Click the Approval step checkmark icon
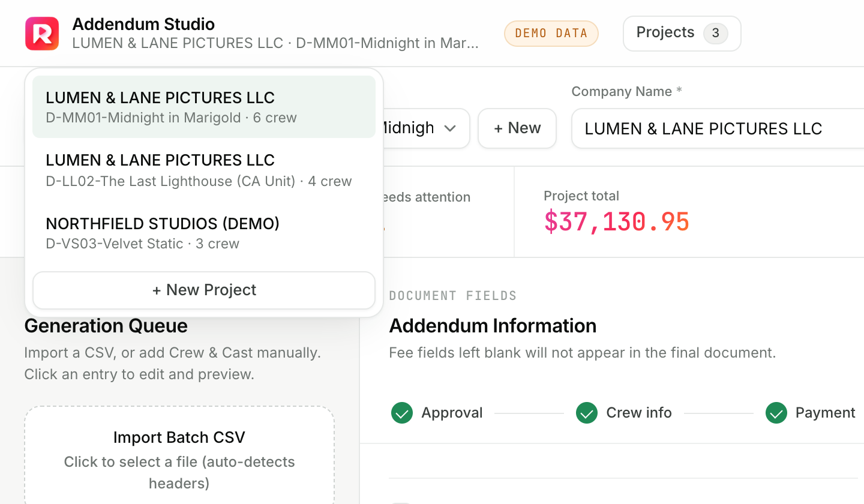The height and width of the screenshot is (504, 864). 402,413
